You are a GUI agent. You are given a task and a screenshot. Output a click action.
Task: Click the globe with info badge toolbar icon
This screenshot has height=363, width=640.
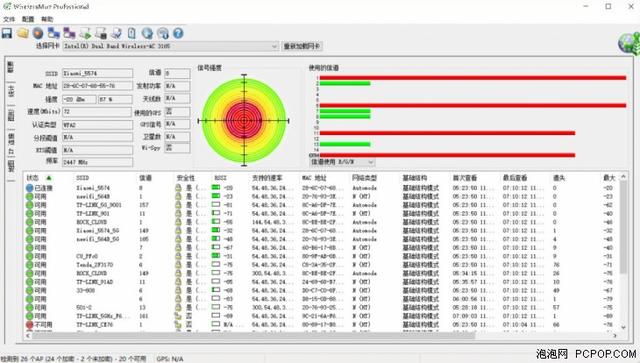(x=163, y=33)
